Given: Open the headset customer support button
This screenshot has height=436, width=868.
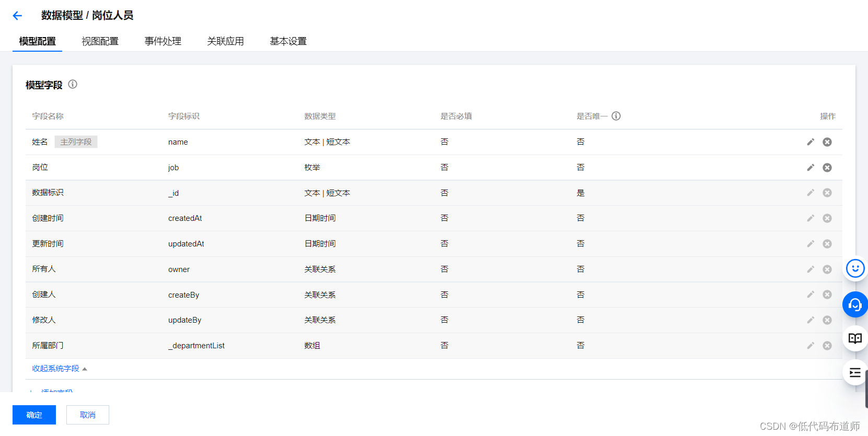Looking at the screenshot, I should coord(855,304).
